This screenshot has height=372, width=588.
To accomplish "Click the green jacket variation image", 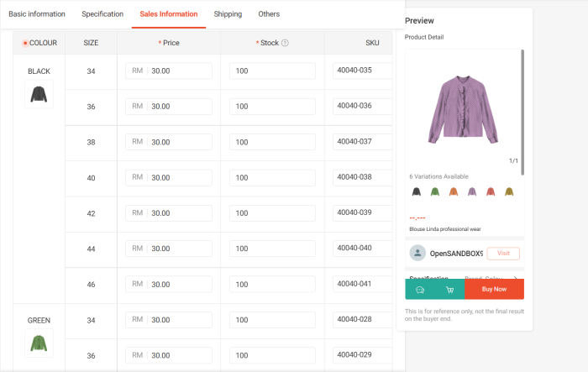I will pos(39,343).
